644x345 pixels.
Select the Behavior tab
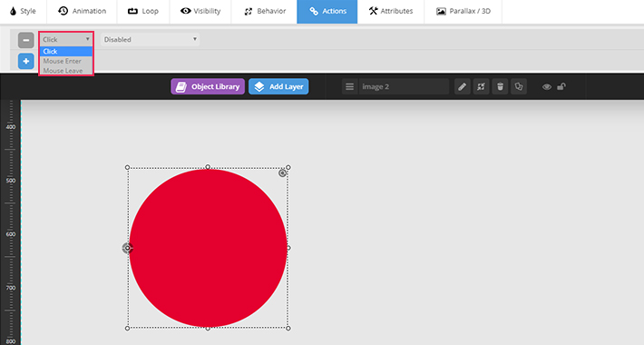tap(265, 11)
